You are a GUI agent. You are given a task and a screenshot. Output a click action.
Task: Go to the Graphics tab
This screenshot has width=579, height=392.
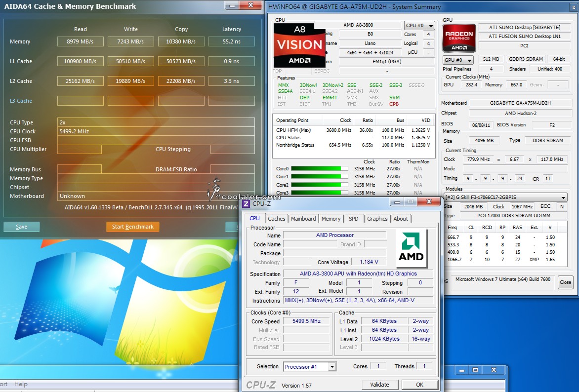click(377, 219)
